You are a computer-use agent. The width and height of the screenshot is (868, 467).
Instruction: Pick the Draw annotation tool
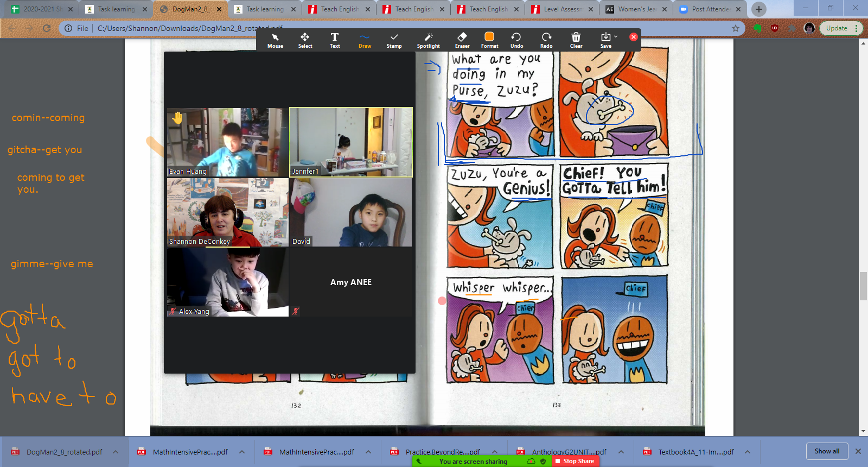365,40
